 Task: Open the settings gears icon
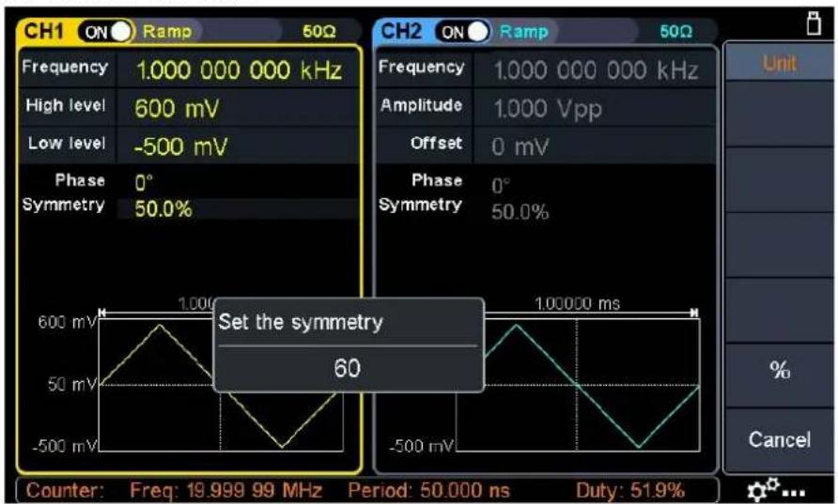(777, 489)
